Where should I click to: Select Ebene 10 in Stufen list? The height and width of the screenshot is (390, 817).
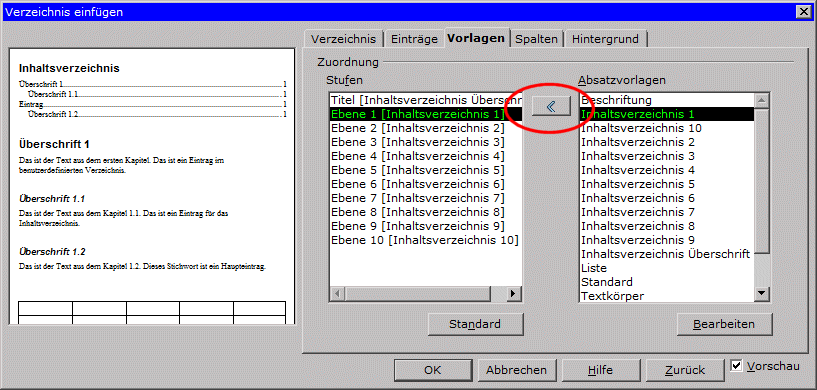click(426, 240)
